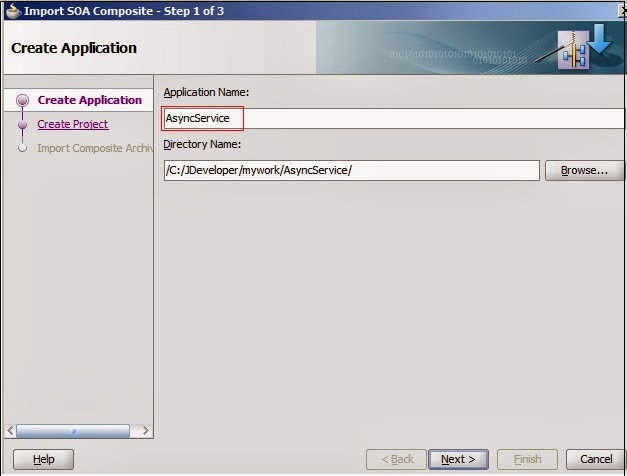Open Help for the wizard

click(x=43, y=459)
